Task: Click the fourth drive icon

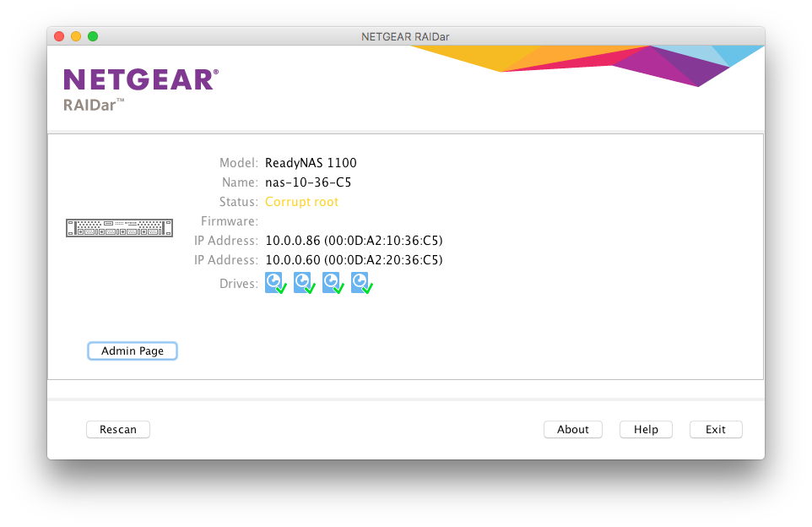Action: coord(361,282)
